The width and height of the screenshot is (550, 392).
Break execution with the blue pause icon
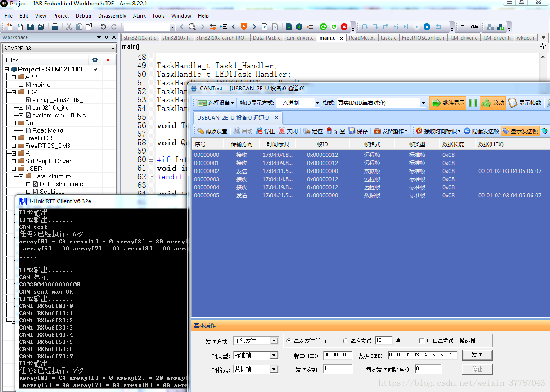[427, 27]
